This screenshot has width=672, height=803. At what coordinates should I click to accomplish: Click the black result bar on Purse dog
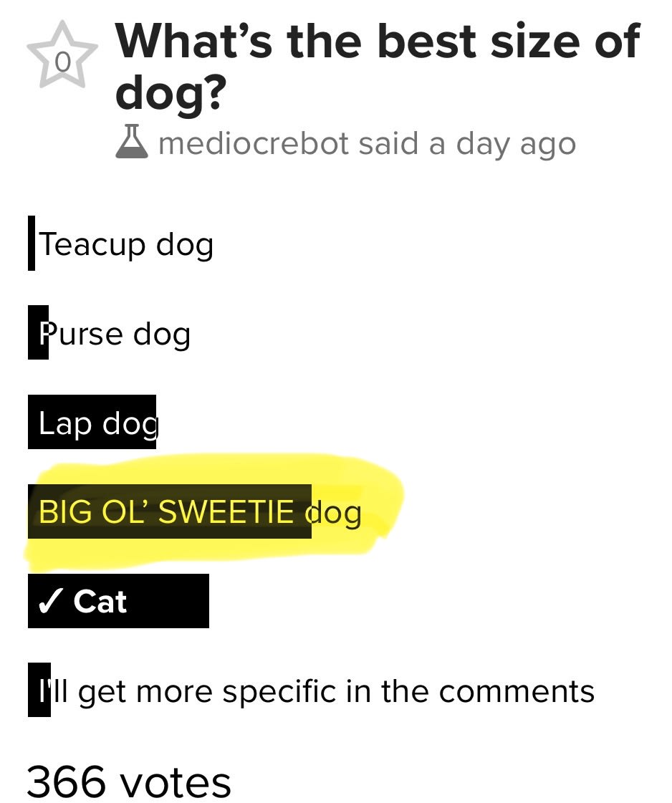click(37, 333)
